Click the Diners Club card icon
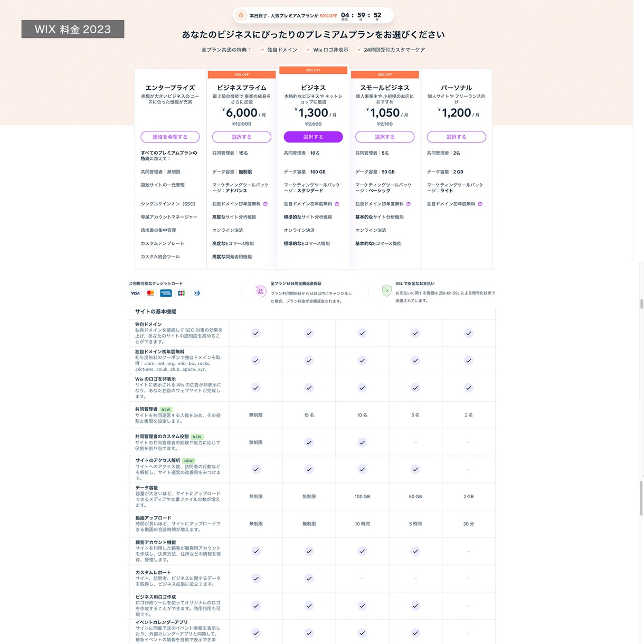The height and width of the screenshot is (644, 644). [197, 293]
